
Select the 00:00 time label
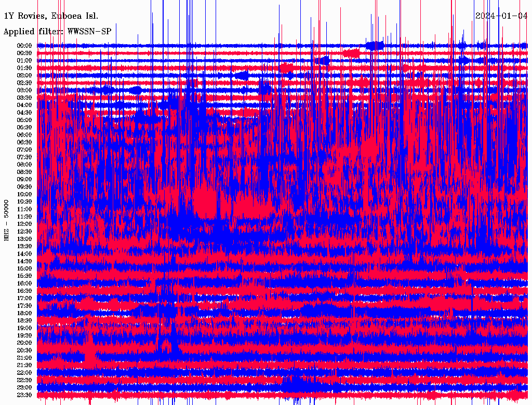(24, 46)
